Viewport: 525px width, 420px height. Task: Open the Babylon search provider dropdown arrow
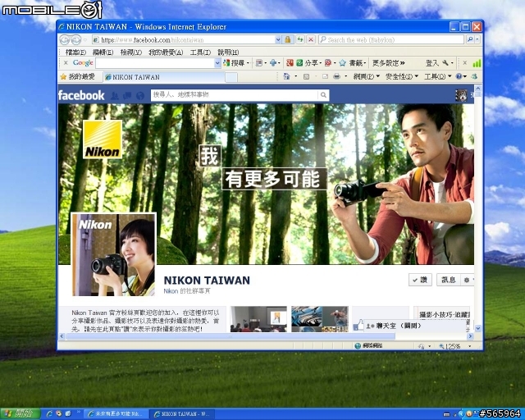pyautogui.click(x=477, y=39)
